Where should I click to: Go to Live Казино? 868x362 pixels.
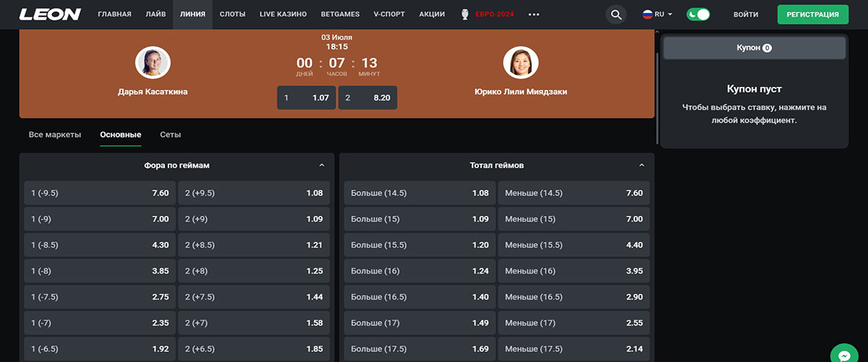click(283, 14)
